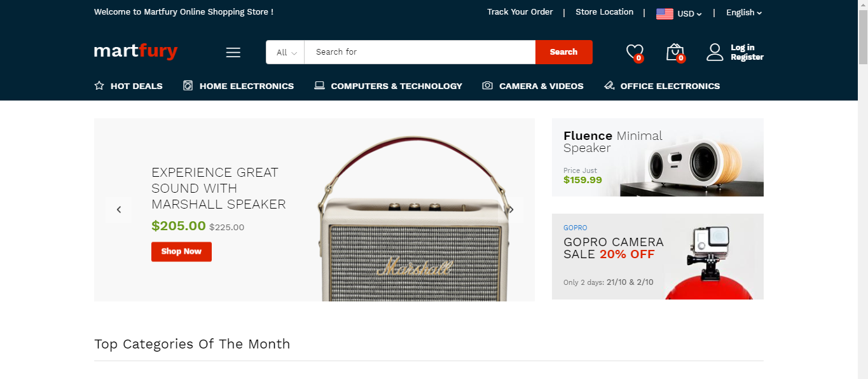868x379 pixels.
Task: Click the Shop Now button
Action: (x=181, y=251)
